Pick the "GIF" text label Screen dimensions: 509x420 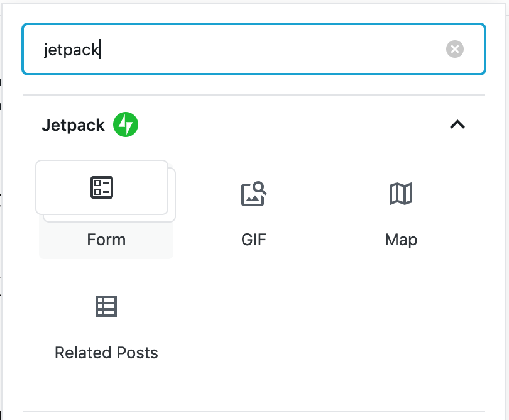tap(254, 240)
